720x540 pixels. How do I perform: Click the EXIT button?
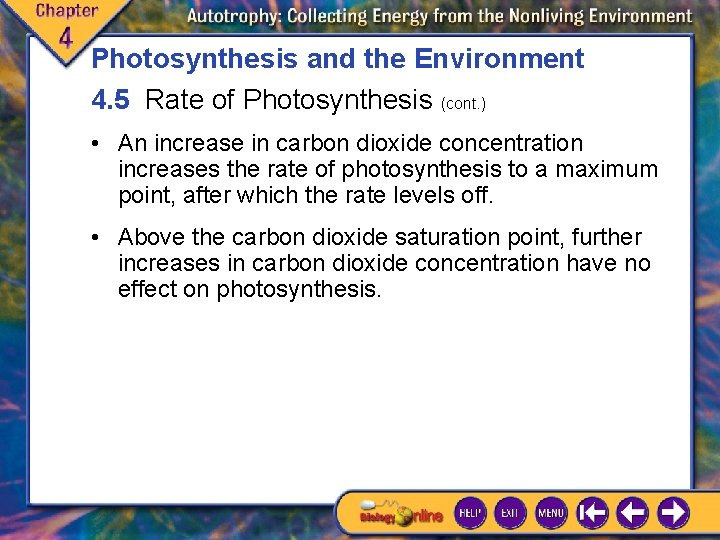[x=510, y=512]
